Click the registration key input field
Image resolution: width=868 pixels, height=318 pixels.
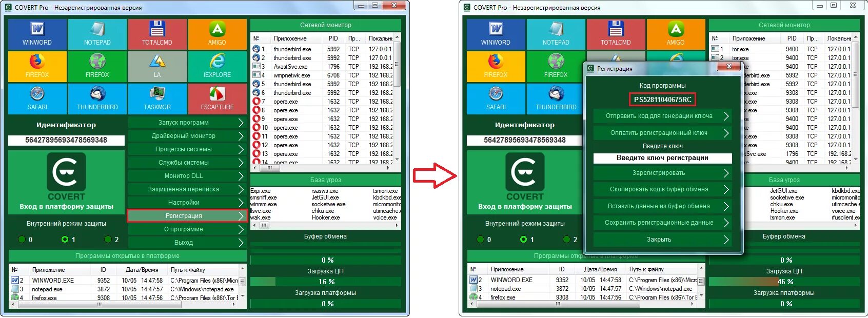pyautogui.click(x=662, y=158)
